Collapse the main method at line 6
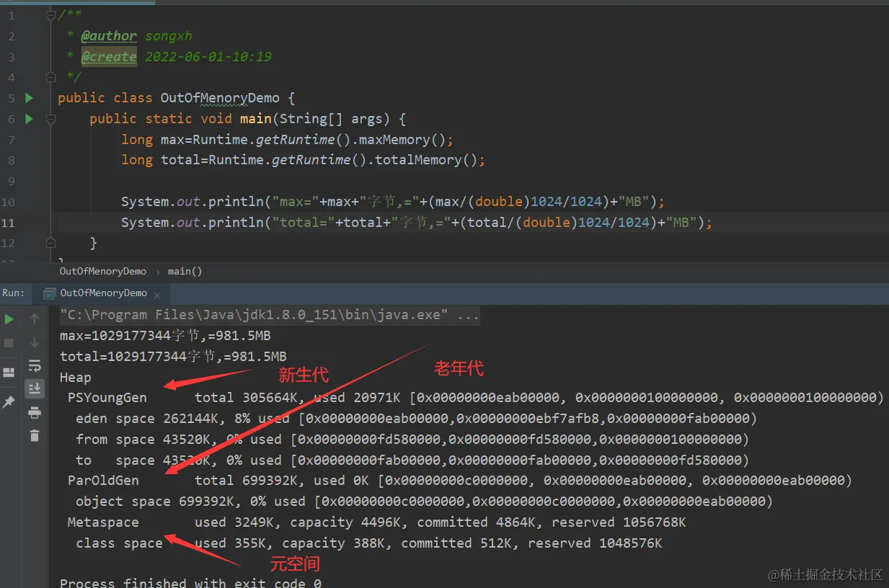The width and height of the screenshot is (889, 588). point(50,119)
